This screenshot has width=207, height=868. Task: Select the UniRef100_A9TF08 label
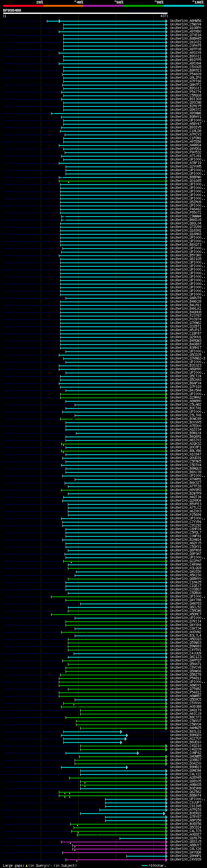coord(186,49)
